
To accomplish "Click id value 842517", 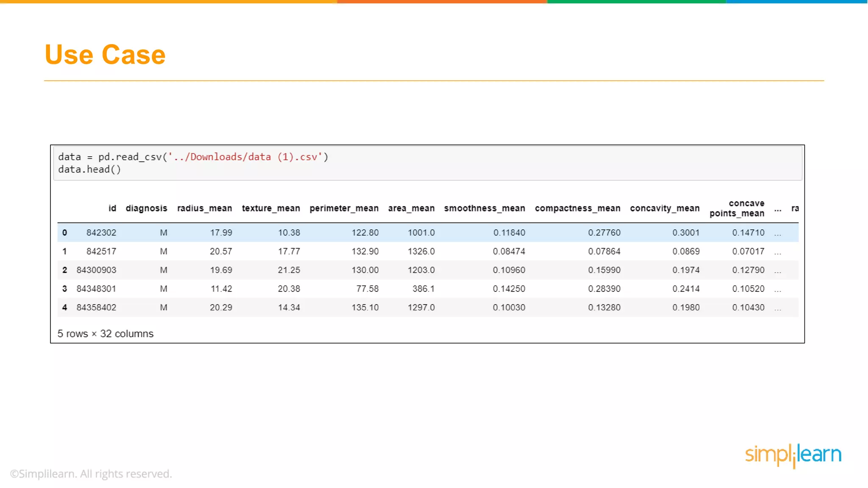I will coord(101,251).
